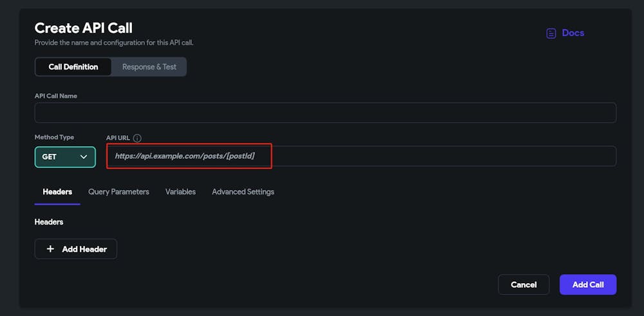This screenshot has width=644, height=316.
Task: Select the Headers tab
Action: point(57,192)
